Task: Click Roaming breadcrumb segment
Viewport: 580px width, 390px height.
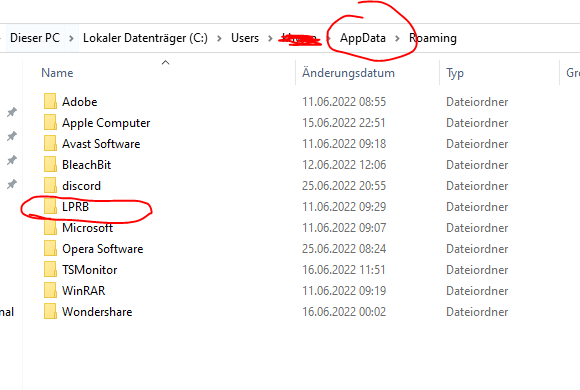Action: (433, 38)
